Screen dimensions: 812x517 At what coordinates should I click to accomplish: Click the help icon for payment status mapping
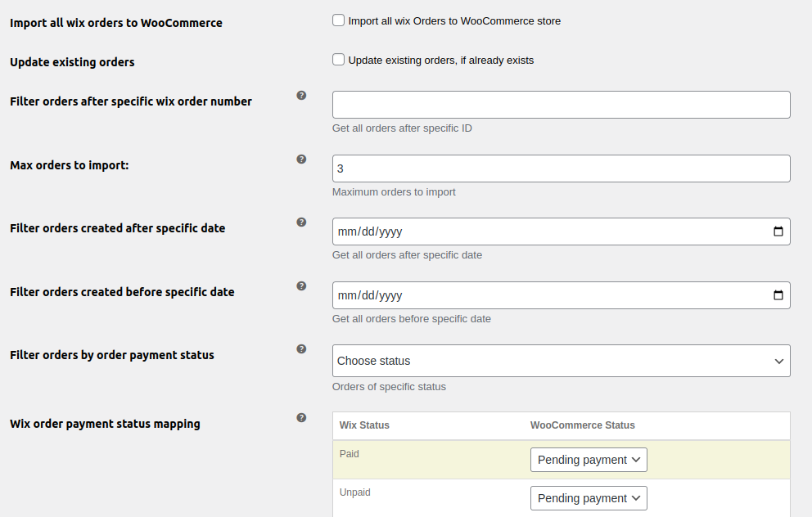301,417
